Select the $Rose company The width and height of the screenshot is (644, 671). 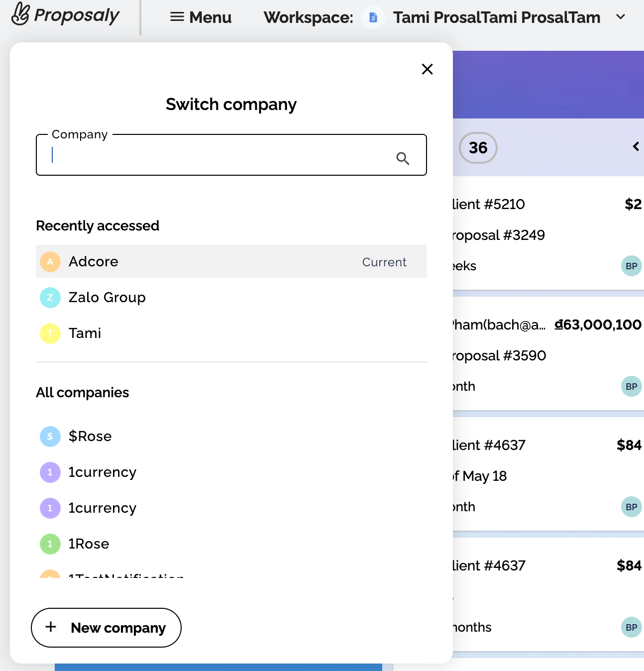(231, 437)
